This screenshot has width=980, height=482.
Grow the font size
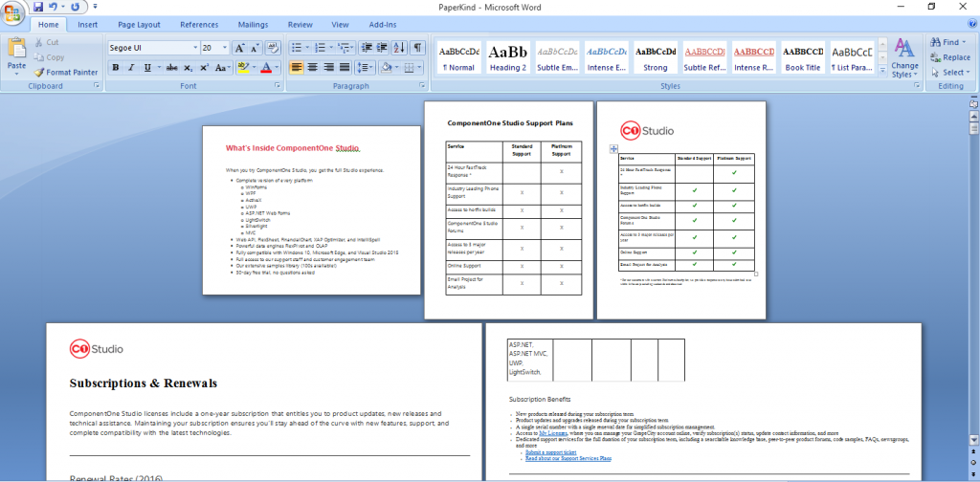(240, 48)
